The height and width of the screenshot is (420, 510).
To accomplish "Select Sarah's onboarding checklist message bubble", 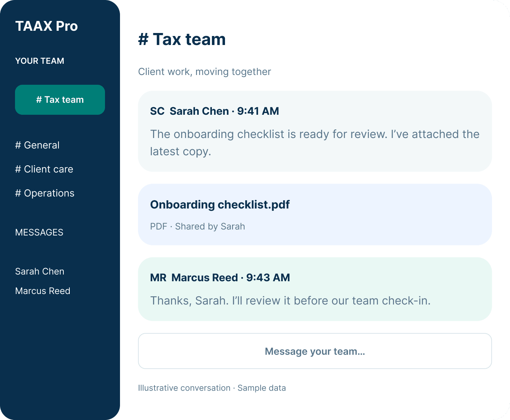I will (x=315, y=131).
